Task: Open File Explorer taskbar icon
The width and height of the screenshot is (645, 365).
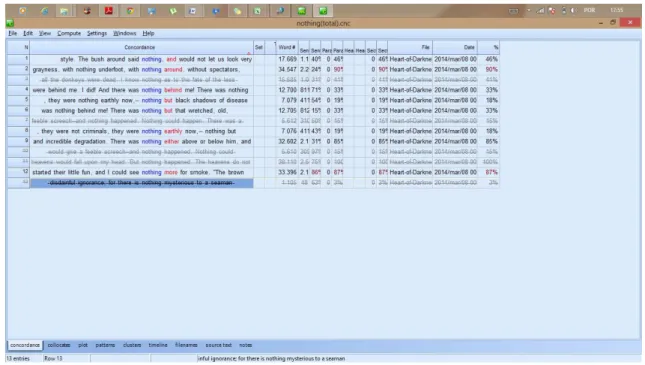Action: (x=64, y=11)
